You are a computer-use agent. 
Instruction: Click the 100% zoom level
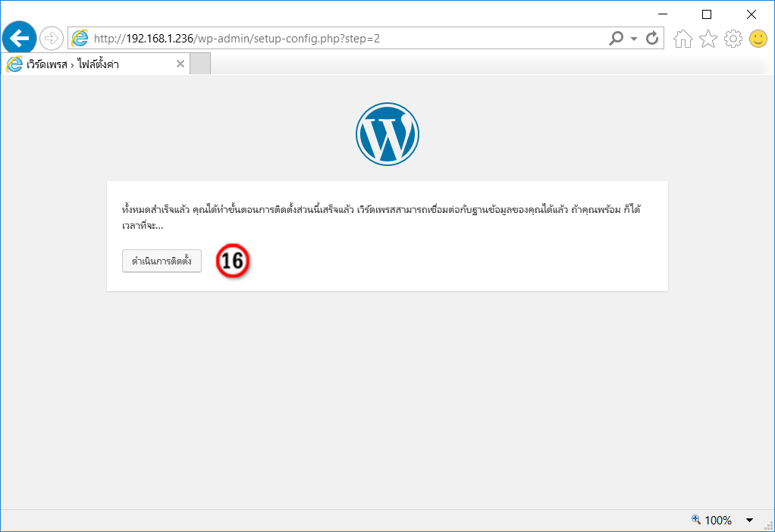(718, 520)
